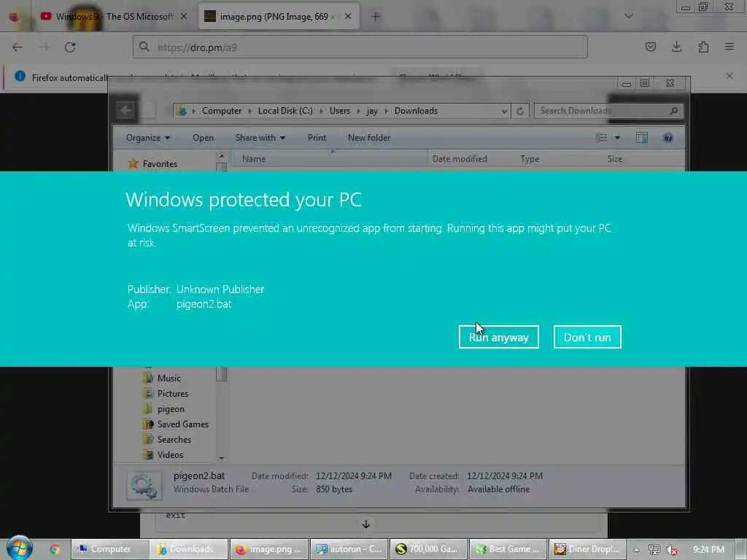Select Favorites in navigation pane

coord(160,164)
